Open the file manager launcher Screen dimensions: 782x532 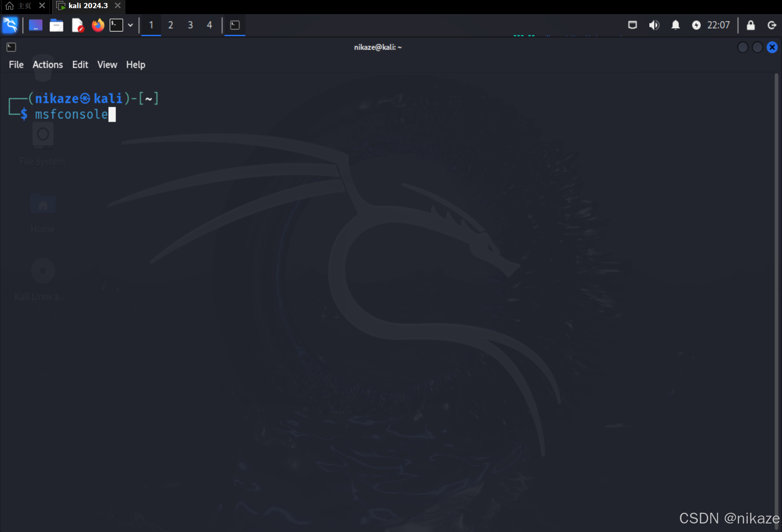[56, 25]
